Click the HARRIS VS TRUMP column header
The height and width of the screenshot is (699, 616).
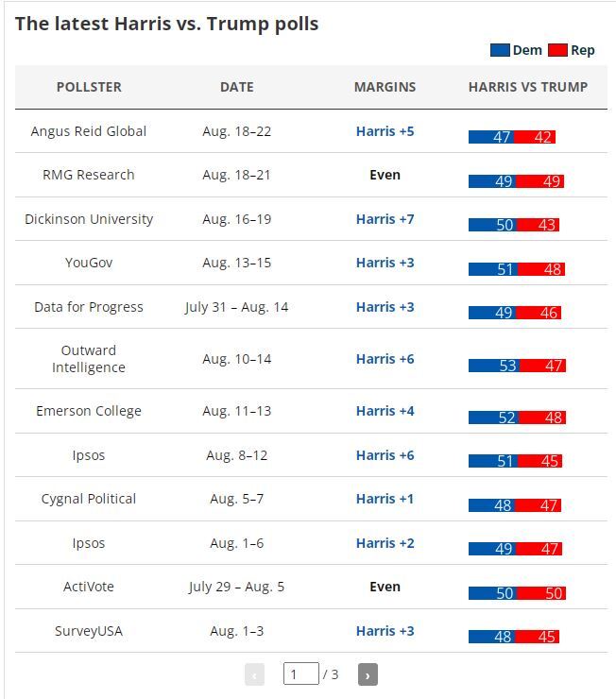click(528, 87)
